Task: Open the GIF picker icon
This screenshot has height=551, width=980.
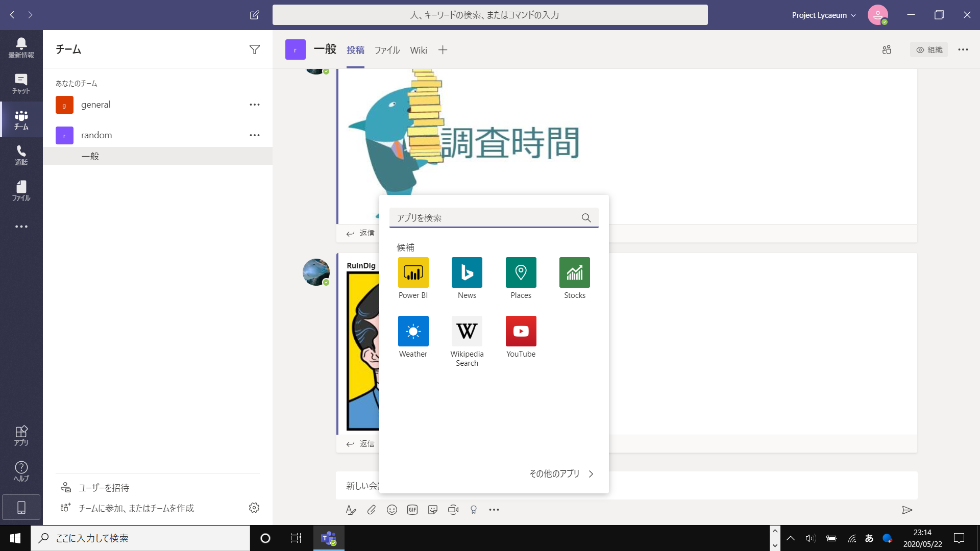Action: [412, 510]
